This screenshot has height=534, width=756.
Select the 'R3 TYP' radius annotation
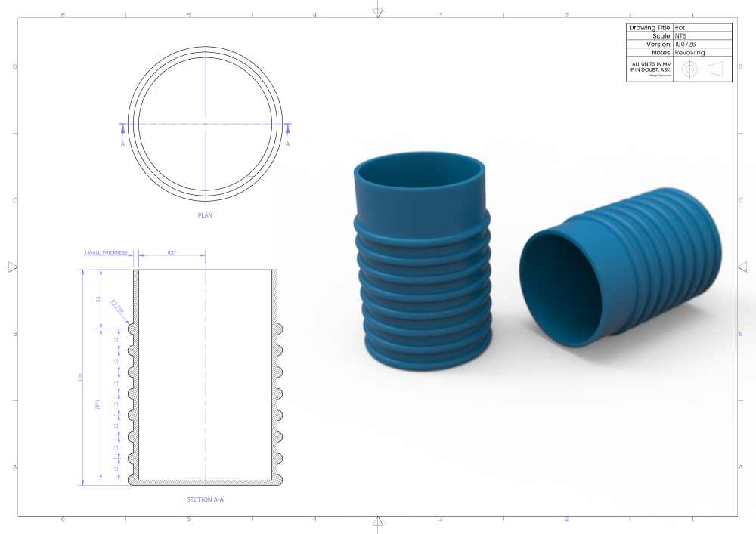[x=117, y=307]
